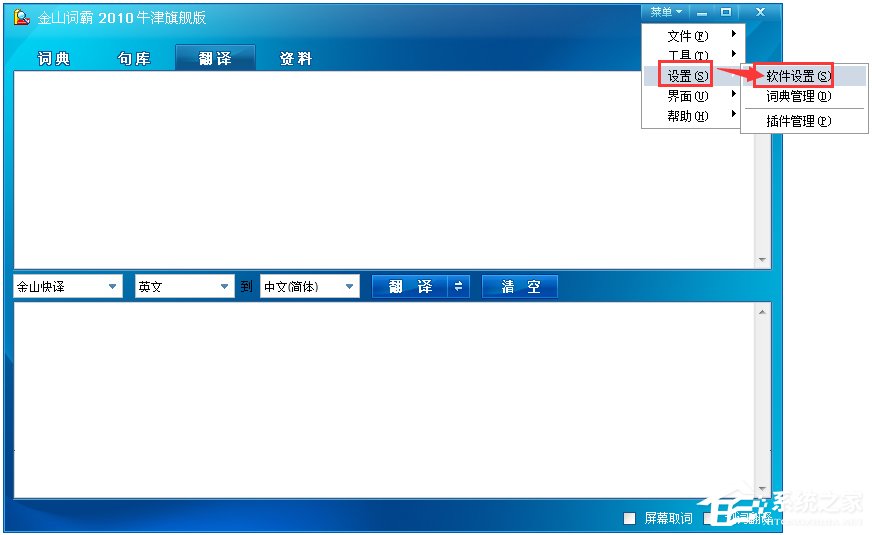Click the 翻译 translate button
The width and height of the screenshot is (872, 535).
click(x=410, y=286)
